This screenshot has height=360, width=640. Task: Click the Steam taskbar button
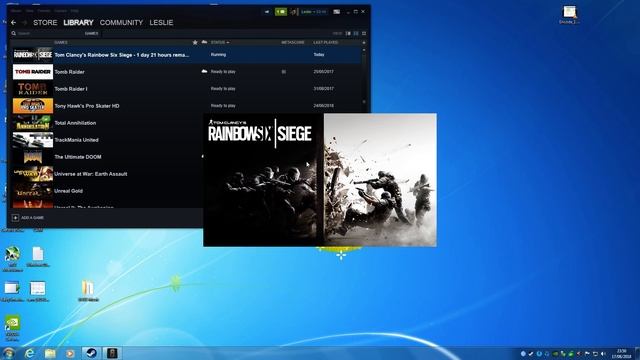tap(91, 353)
